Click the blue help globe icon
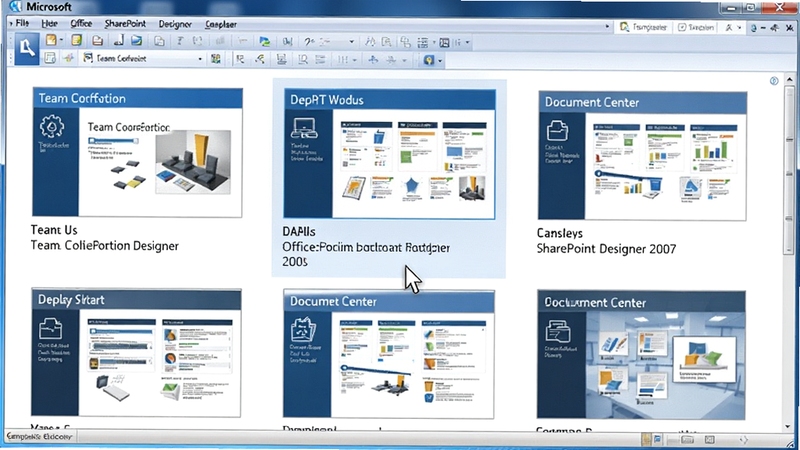 pos(753,28)
